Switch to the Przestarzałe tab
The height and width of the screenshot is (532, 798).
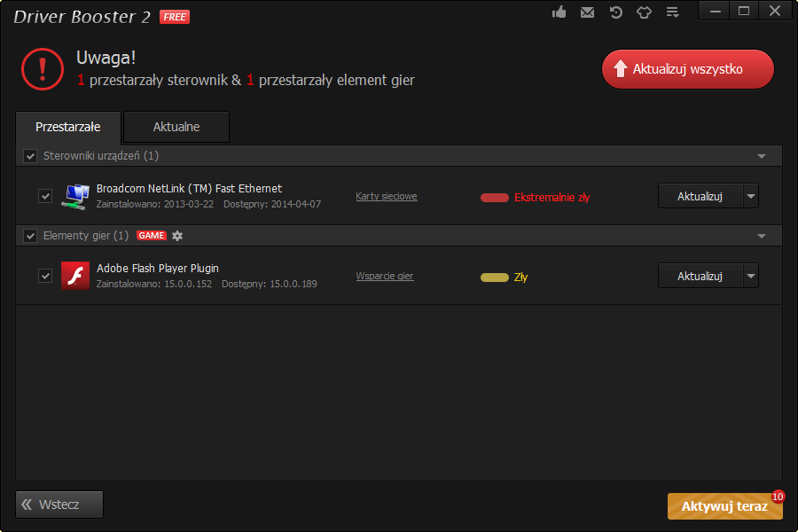coord(68,128)
